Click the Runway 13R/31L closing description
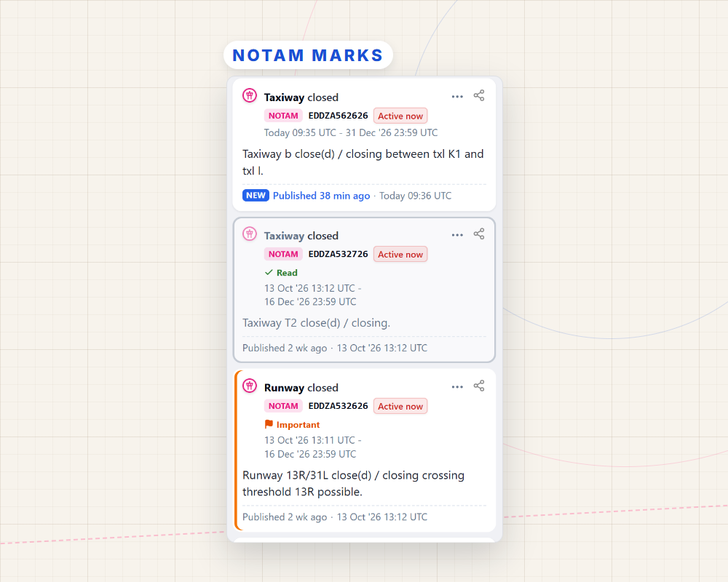This screenshot has width=728, height=582. click(x=353, y=484)
